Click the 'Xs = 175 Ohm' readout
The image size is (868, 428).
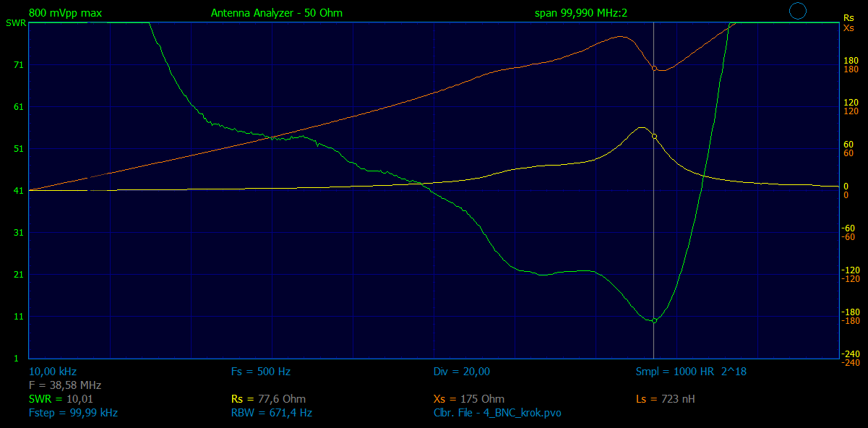point(469,399)
